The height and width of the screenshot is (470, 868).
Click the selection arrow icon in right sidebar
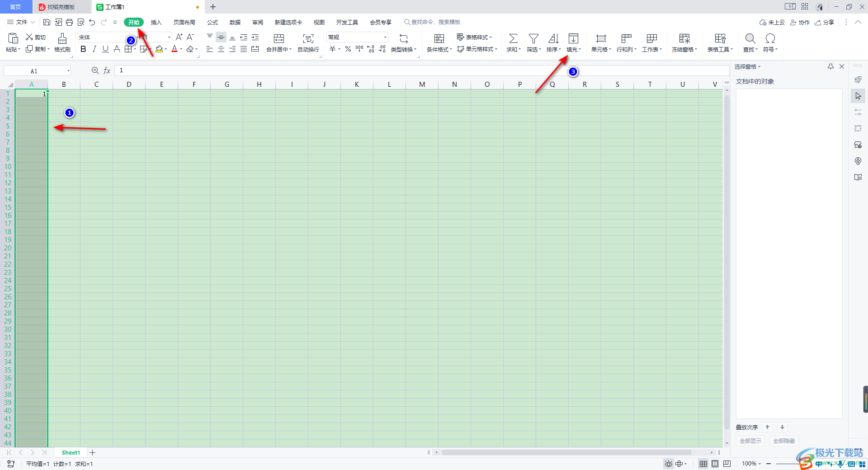point(858,96)
